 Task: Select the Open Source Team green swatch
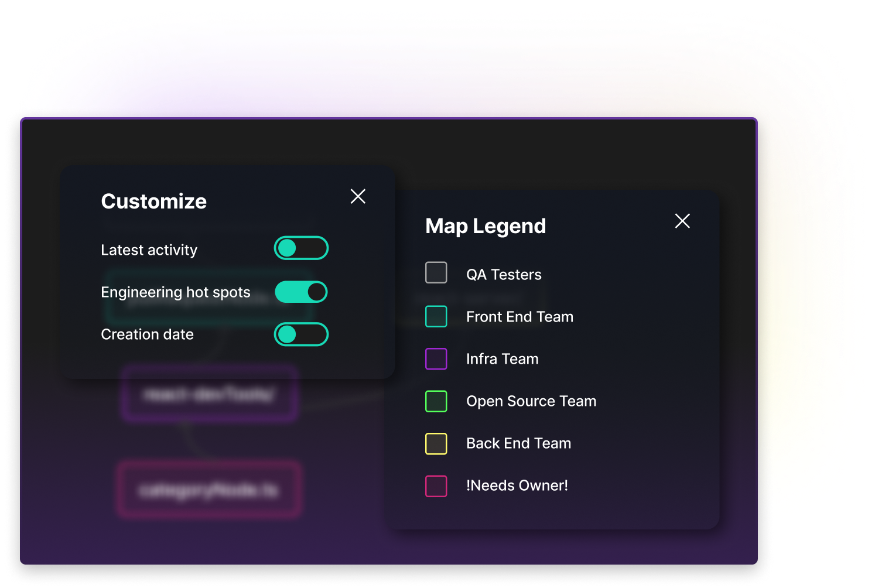coord(436,401)
